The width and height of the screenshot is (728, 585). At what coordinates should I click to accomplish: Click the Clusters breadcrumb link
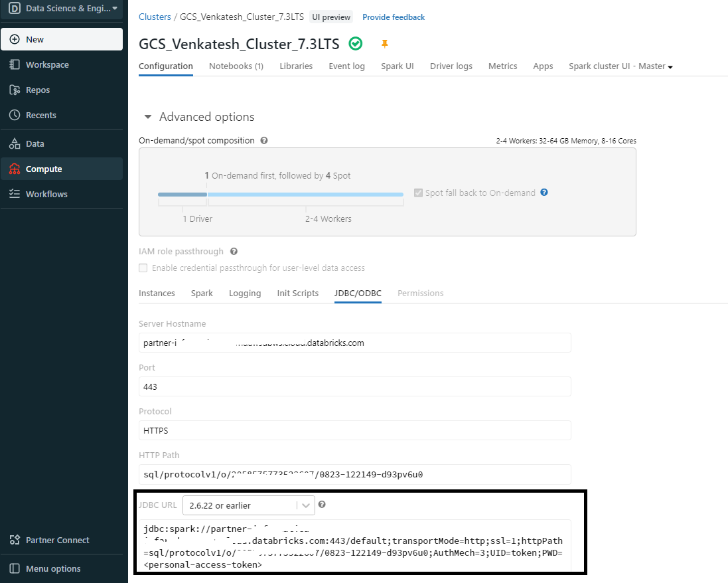point(155,17)
